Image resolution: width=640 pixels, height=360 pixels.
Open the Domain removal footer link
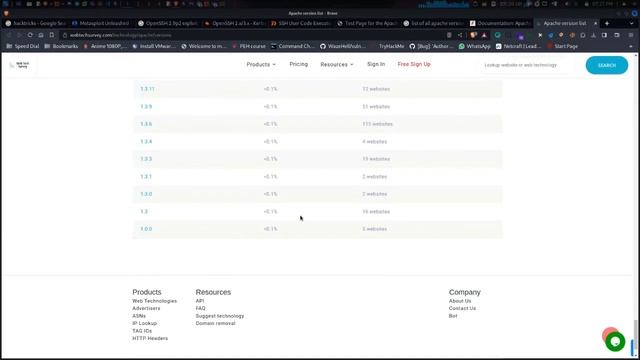(215, 323)
